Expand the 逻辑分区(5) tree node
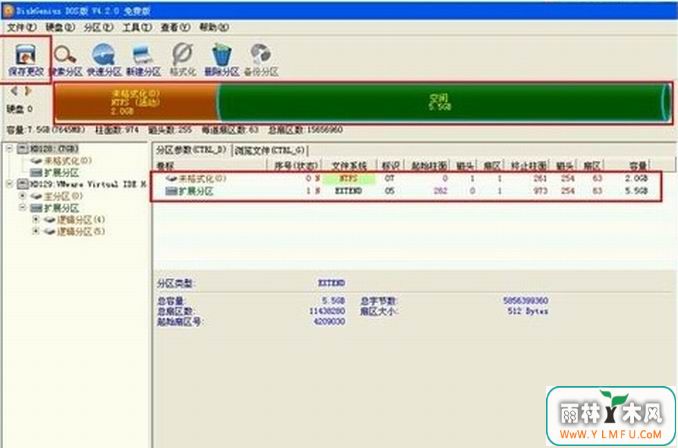The height and width of the screenshot is (448, 678). point(36,231)
